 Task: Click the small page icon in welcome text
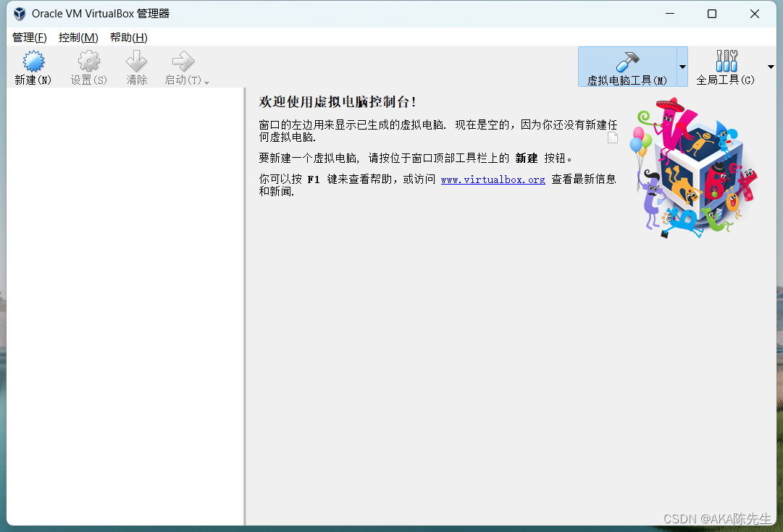(613, 138)
